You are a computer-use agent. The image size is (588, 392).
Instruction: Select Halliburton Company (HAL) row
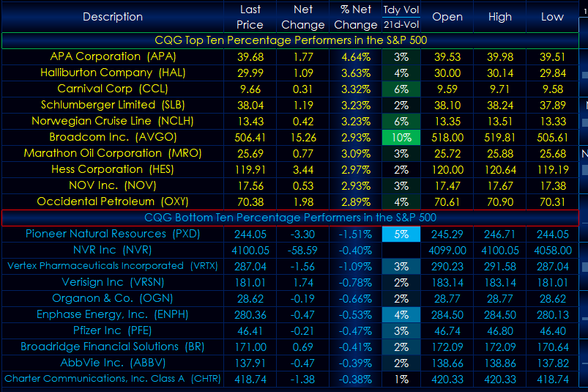291,73
